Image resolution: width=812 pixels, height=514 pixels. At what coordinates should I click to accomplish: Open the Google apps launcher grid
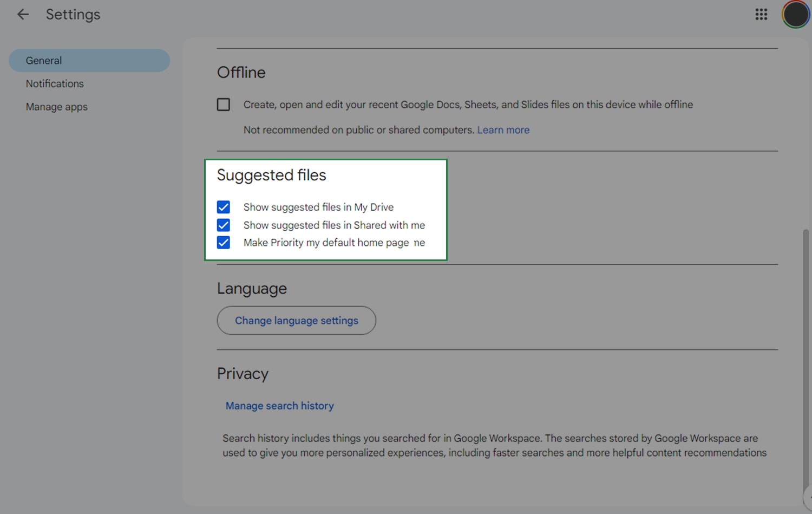click(x=761, y=15)
